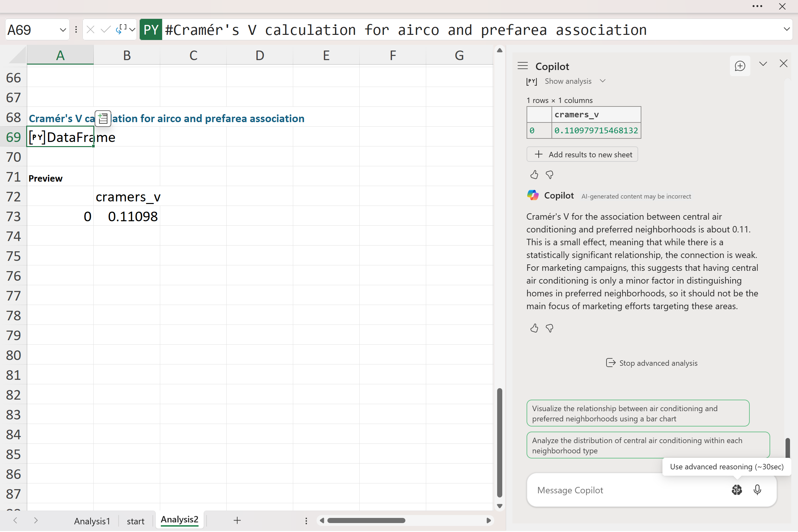Switch to the Analysis1 sheet tab
The width and height of the screenshot is (798, 532).
coord(92,521)
